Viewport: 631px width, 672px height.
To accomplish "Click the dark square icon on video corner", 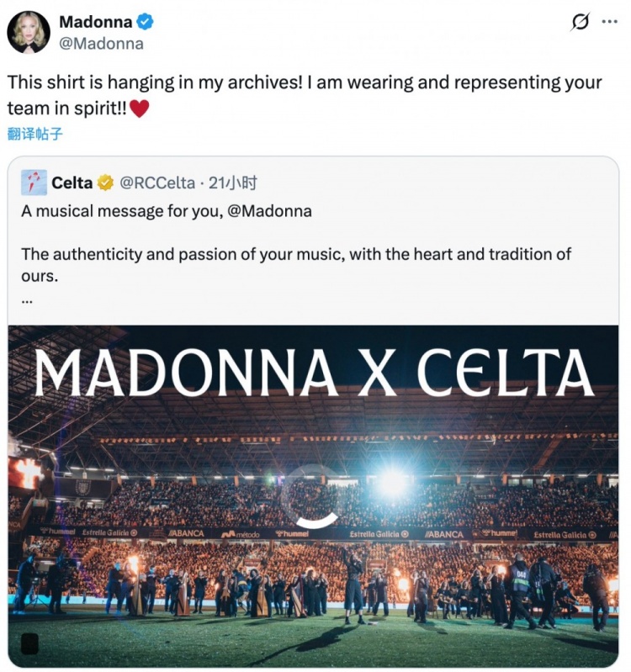I will pos(29,644).
